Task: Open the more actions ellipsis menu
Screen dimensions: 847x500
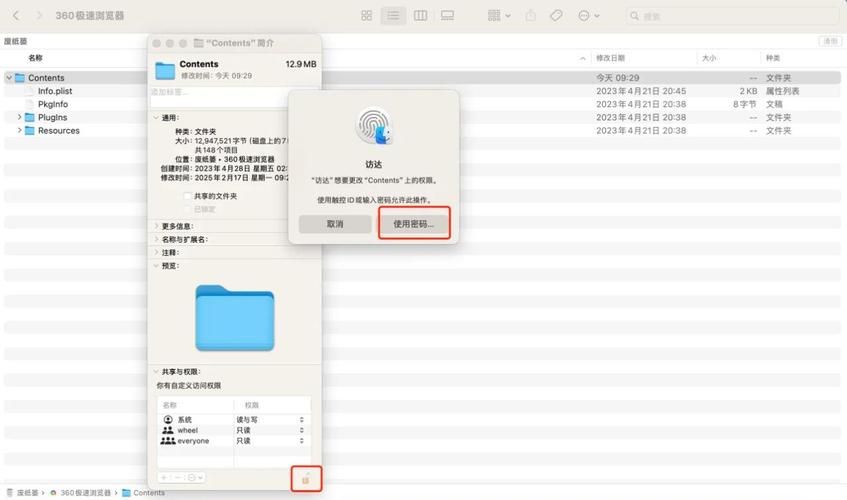Action: (x=588, y=16)
